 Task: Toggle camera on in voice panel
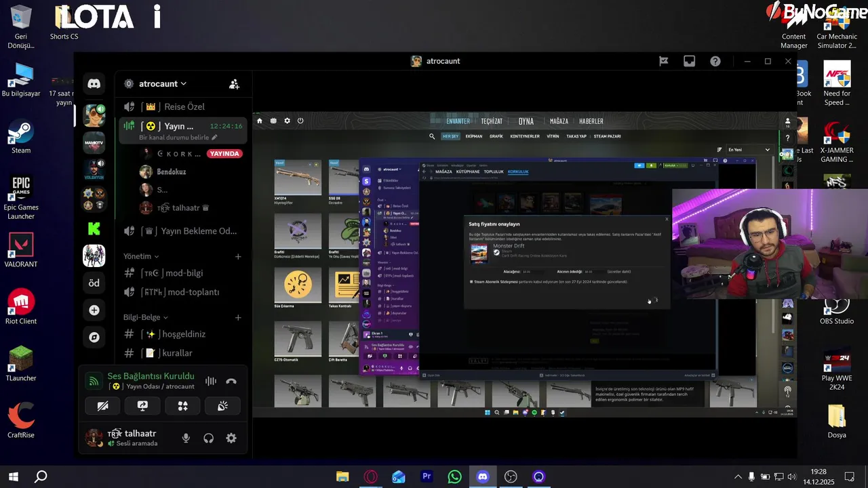pyautogui.click(x=102, y=406)
